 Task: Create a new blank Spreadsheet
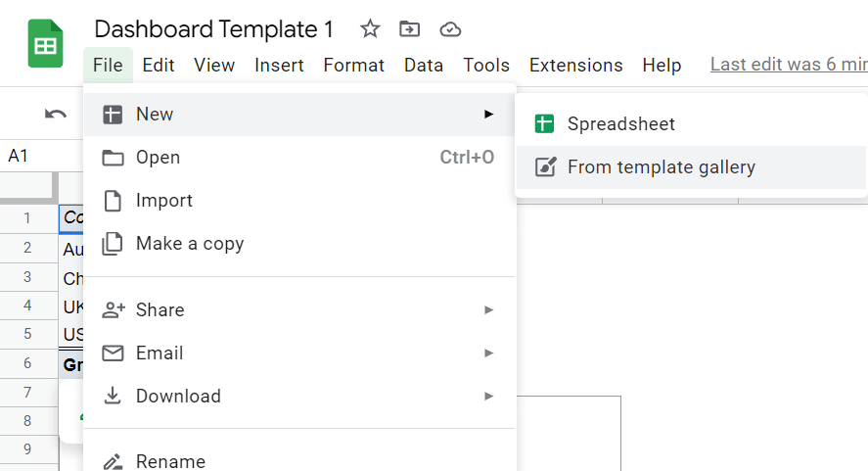[690, 123]
